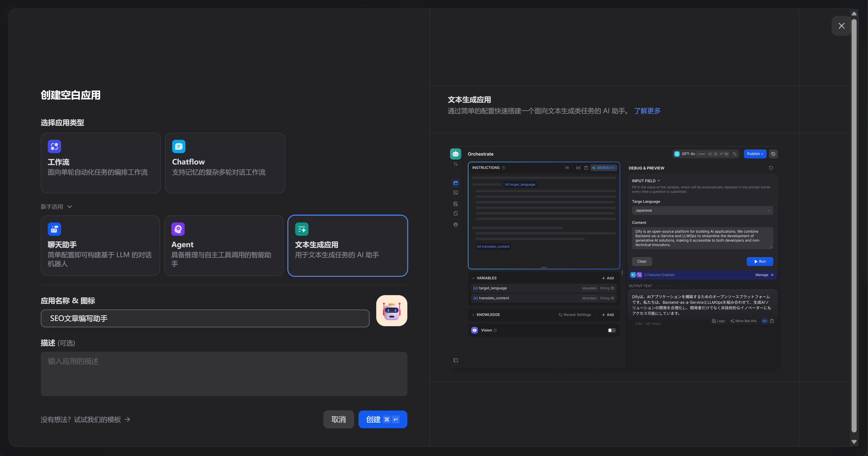Viewport: 868px width, 456px height.
Task: Click the translate_content variable tag in prompt
Action: click(x=493, y=246)
